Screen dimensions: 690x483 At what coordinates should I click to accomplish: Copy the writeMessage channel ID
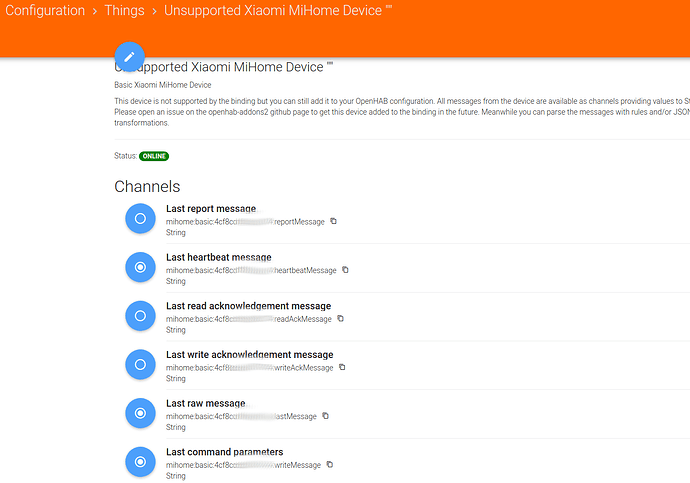(330, 464)
